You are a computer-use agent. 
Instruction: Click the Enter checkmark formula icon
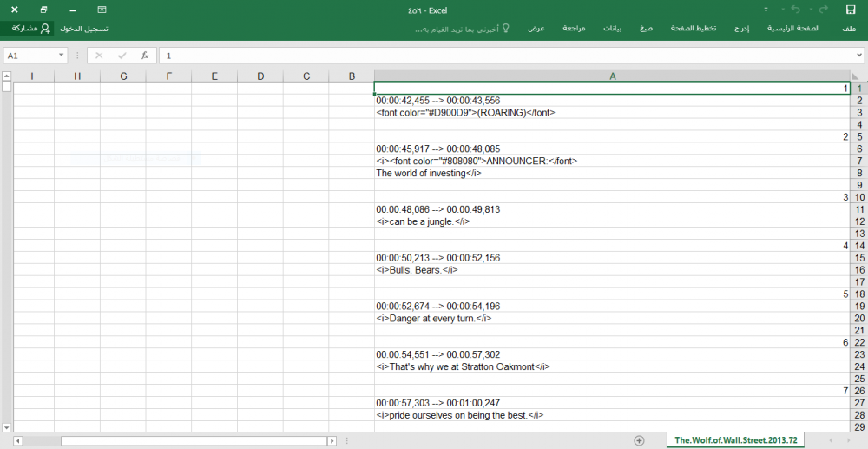click(122, 56)
